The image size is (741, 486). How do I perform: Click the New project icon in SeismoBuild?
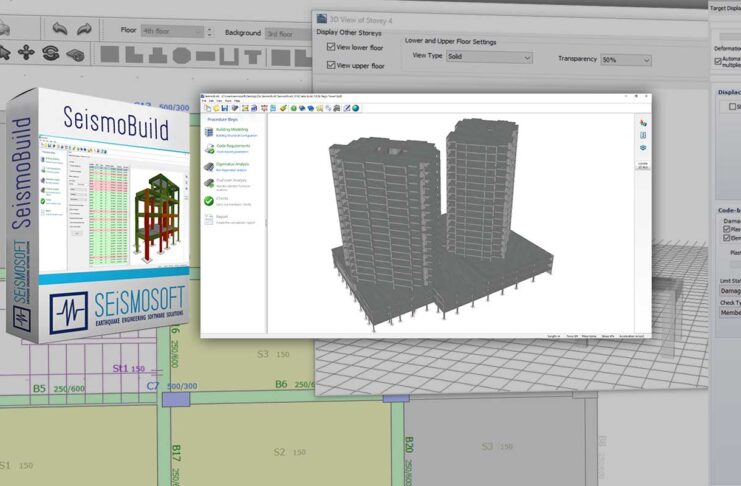tap(207, 108)
